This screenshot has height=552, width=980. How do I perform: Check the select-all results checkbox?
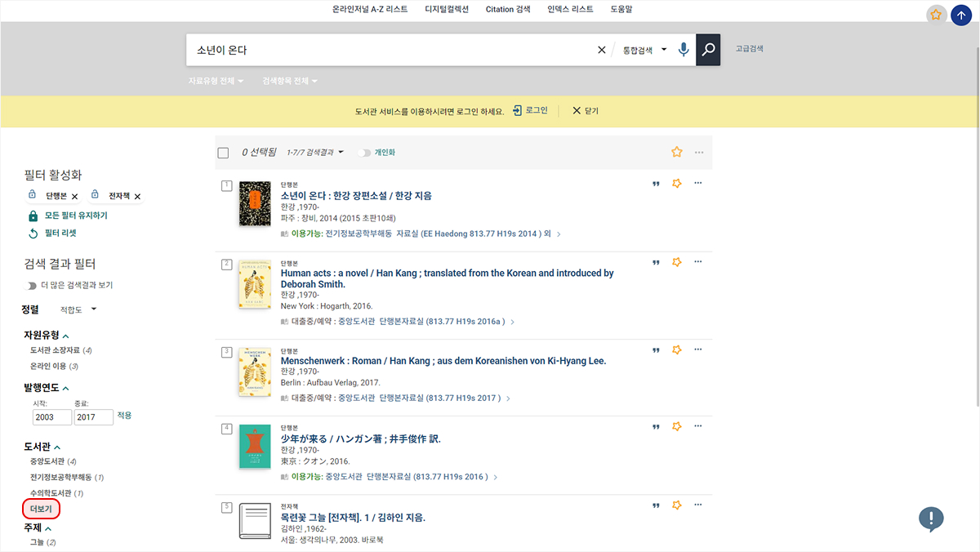224,153
